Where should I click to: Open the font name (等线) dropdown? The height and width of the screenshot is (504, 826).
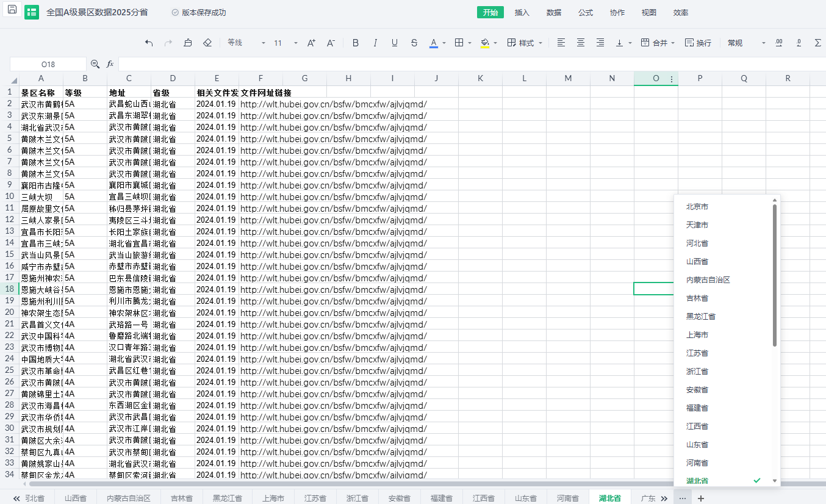245,43
